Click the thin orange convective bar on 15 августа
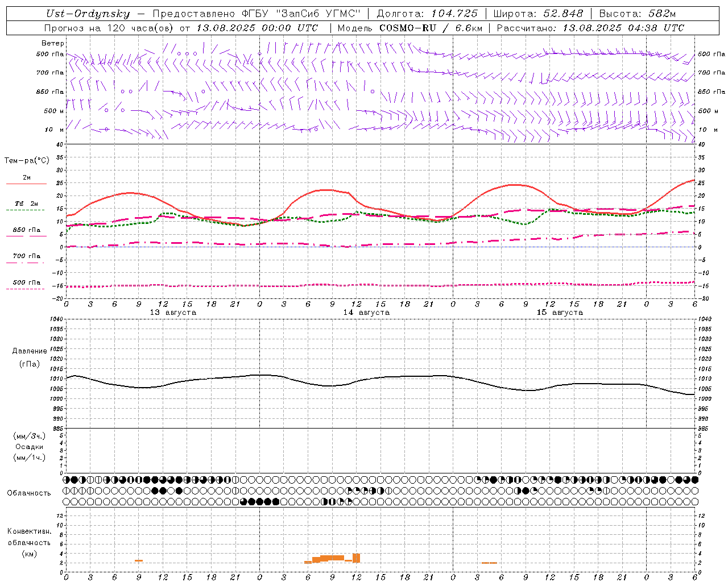The image size is (728, 582). pos(489,563)
